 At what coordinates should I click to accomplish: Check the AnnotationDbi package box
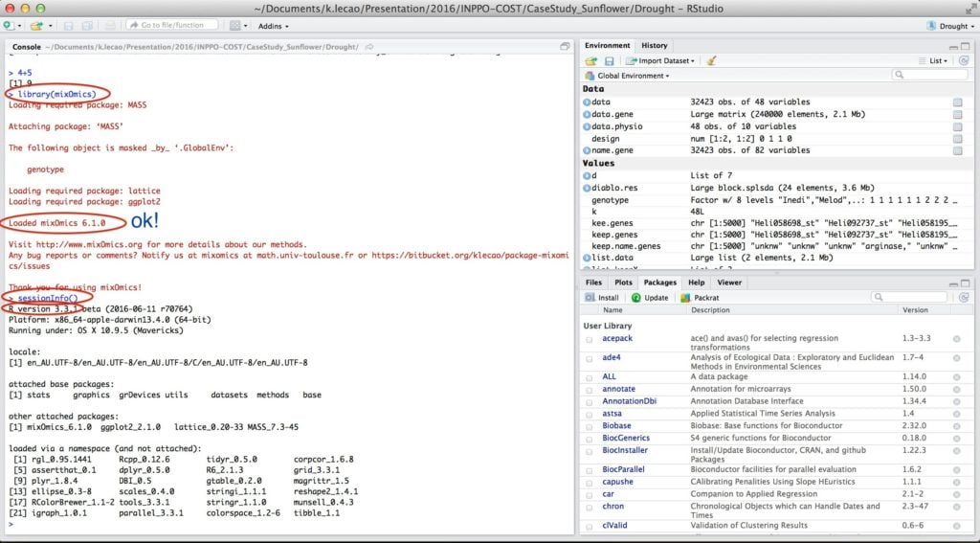coord(589,402)
